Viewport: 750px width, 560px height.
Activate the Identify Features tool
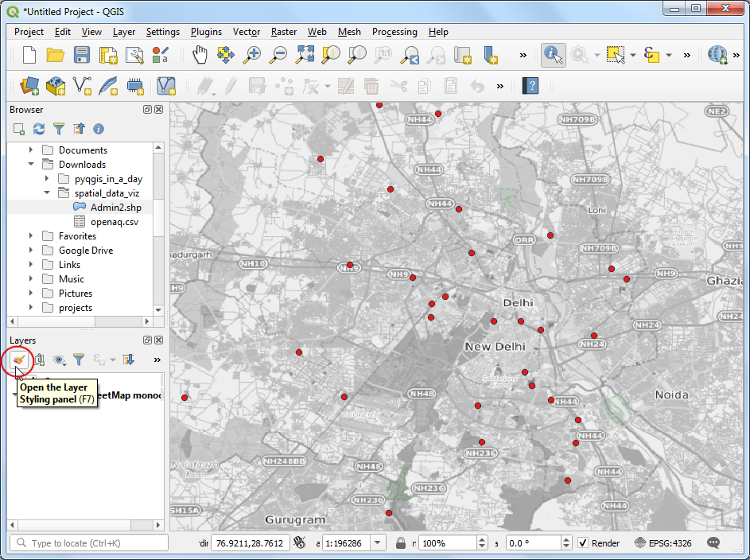pos(554,55)
